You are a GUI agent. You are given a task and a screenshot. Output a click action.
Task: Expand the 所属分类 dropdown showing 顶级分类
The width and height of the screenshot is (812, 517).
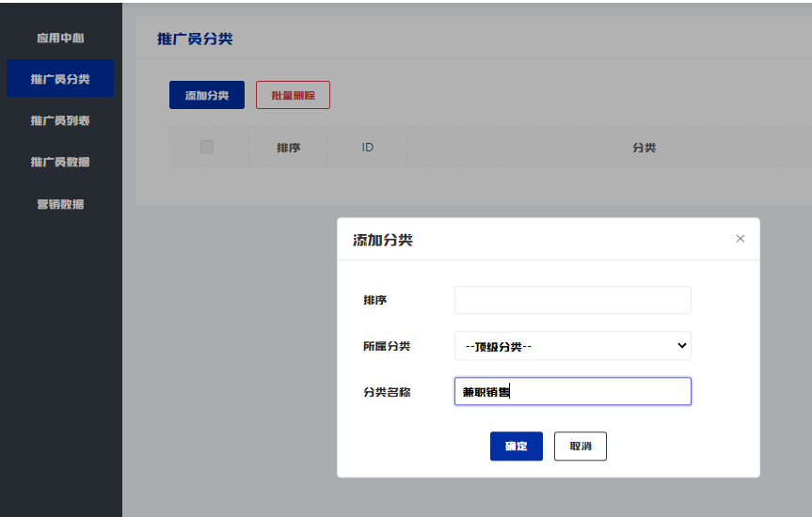tap(572, 346)
